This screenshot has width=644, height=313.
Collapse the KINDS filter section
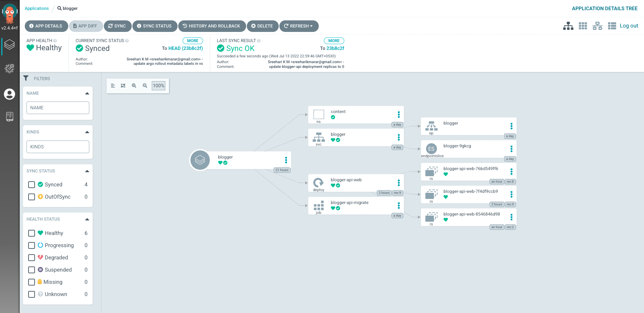[x=87, y=132]
